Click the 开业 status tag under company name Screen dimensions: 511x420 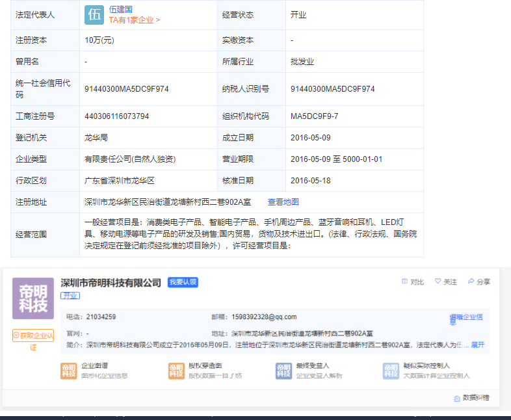tap(70, 295)
